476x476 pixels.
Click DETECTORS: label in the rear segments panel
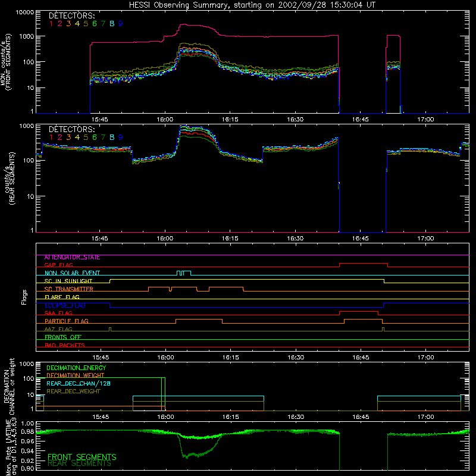coord(71,129)
